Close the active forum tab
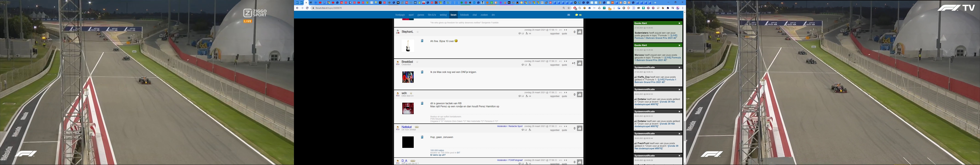This screenshot has height=165, width=980. tap(306, 3)
